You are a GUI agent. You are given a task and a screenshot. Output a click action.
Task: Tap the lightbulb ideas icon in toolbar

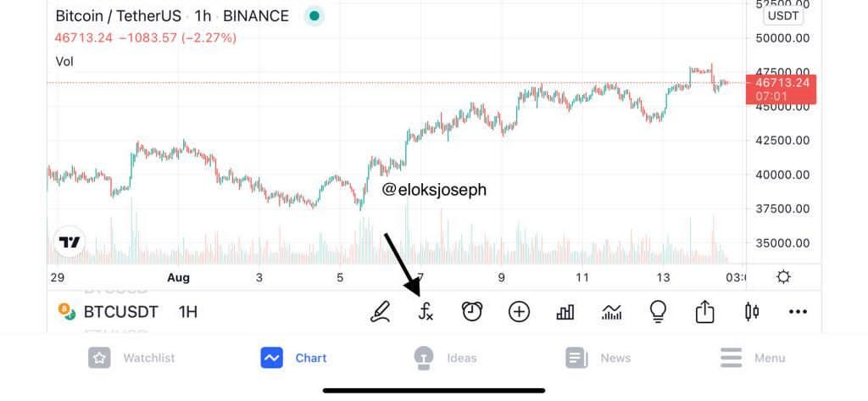(658, 312)
